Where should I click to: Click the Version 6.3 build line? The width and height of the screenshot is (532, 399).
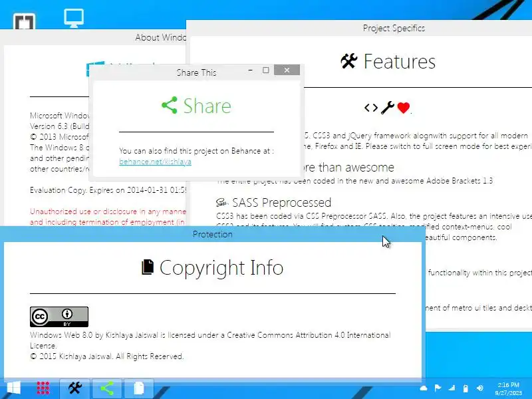[60, 126]
